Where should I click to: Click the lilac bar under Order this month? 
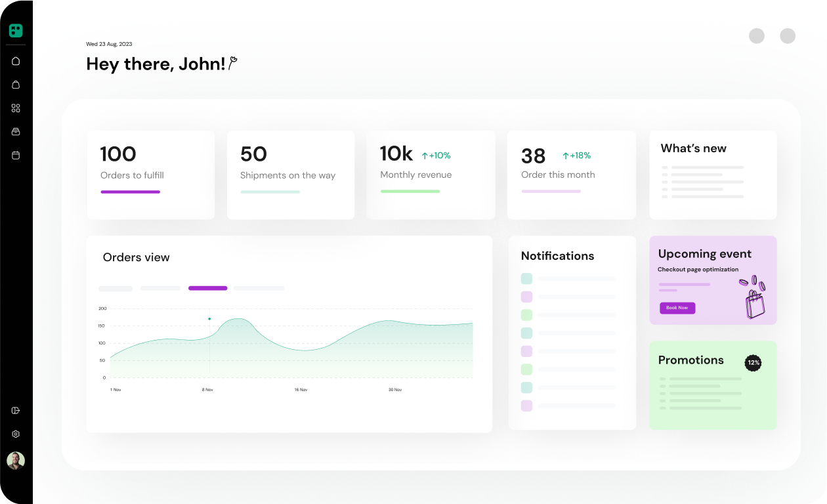[x=551, y=191]
